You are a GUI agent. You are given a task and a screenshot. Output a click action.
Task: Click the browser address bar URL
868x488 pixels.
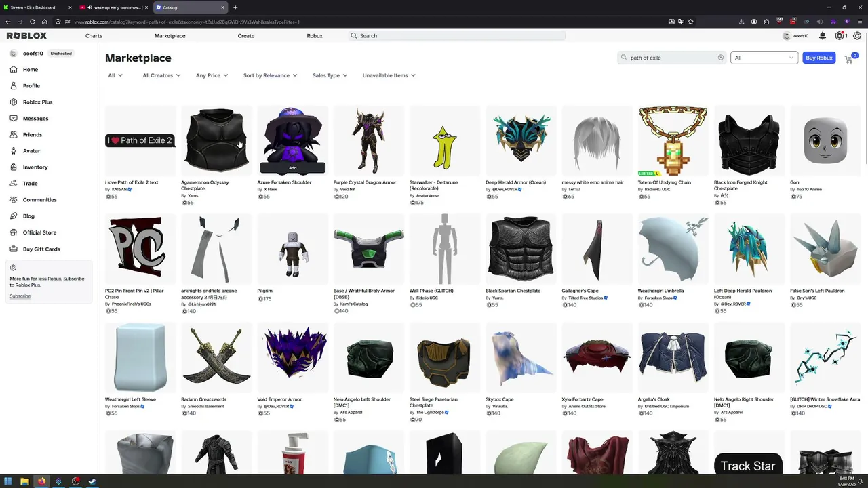tap(186, 22)
